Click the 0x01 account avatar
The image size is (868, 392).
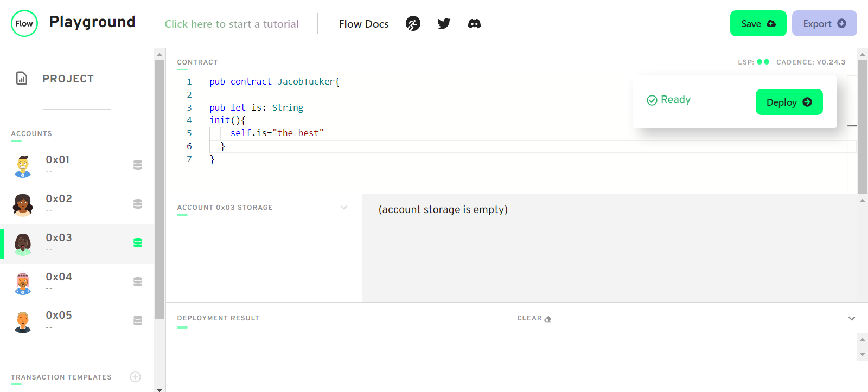coord(23,166)
